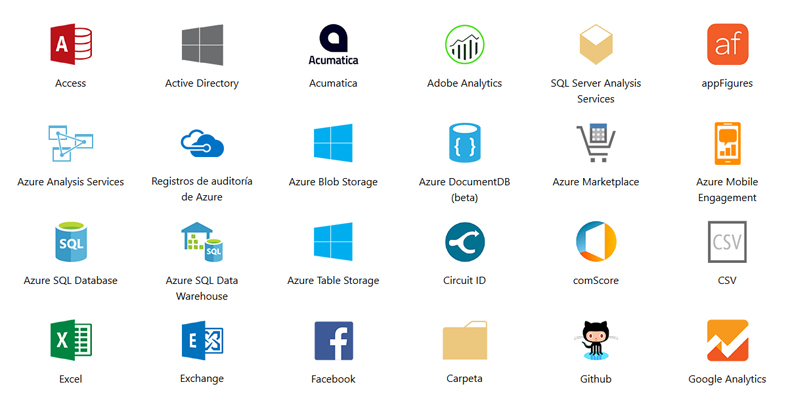Open the Circuit ID round icon
Screen dimensions: 800x400
click(x=464, y=241)
